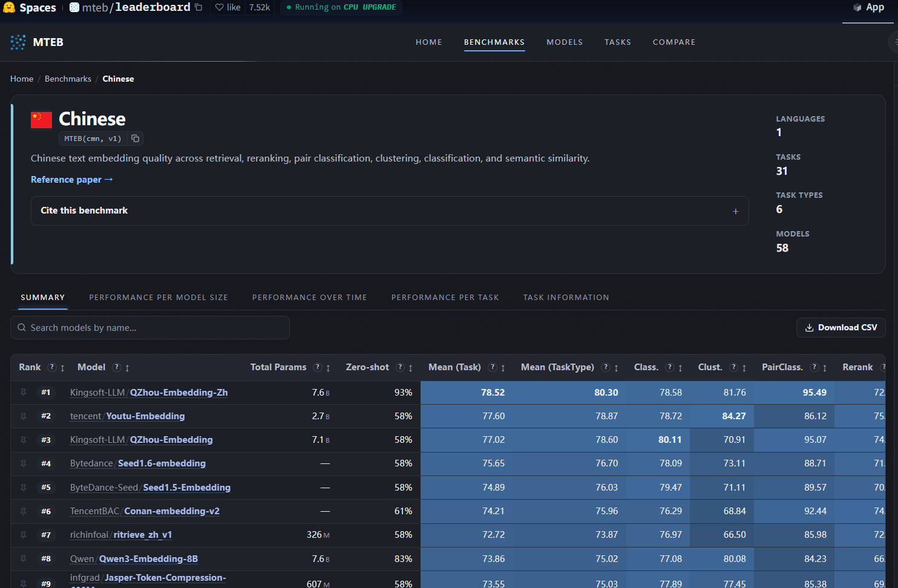The image size is (898, 588).
Task: Open the 7.52k likes count
Action: [260, 7]
